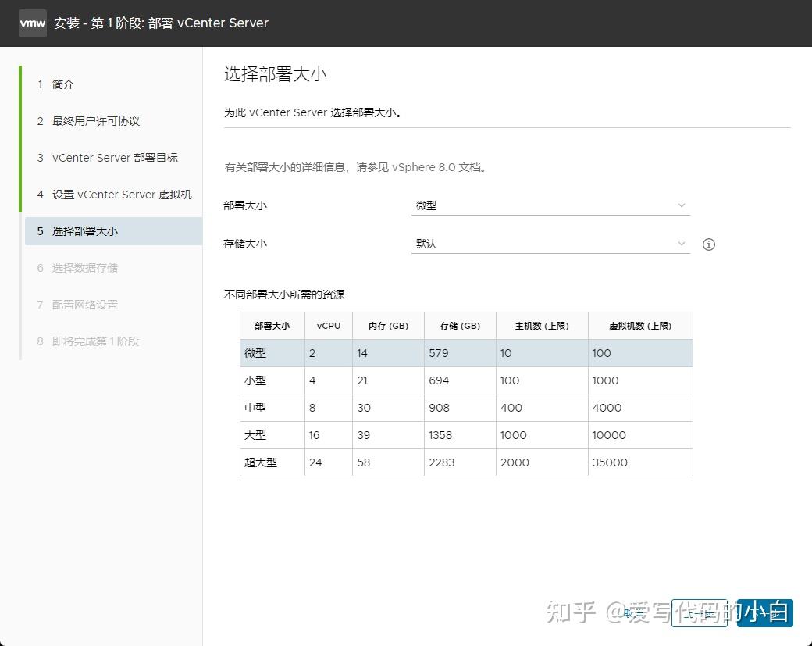
Task: Go to step 4 设置 vCenter Server 虚拟机
Action: tap(115, 195)
